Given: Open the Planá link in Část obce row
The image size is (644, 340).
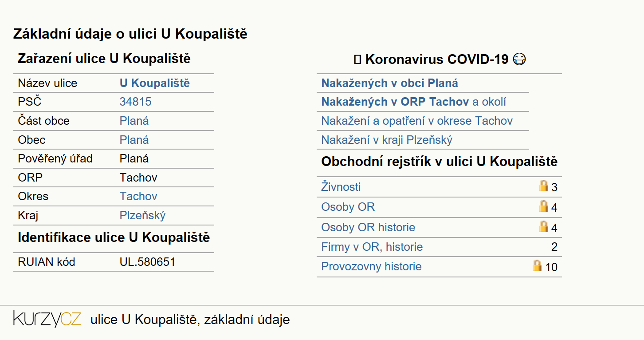Looking at the screenshot, I should tap(134, 121).
